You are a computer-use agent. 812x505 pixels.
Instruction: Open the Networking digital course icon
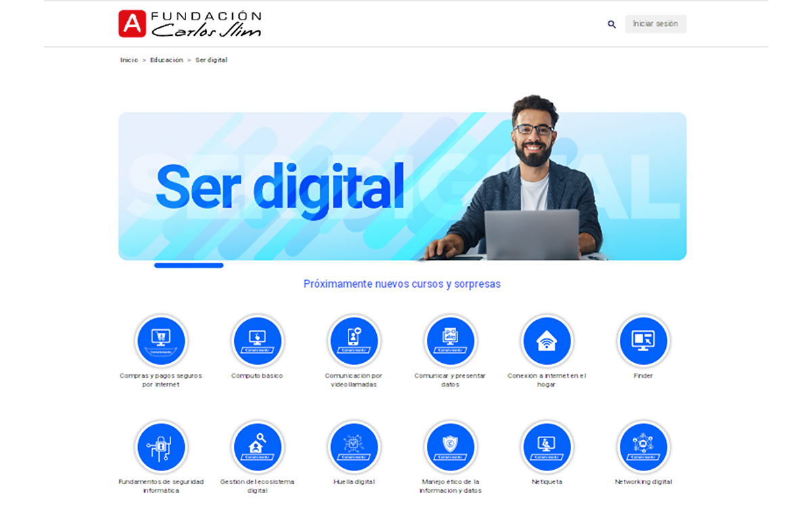[643, 447]
